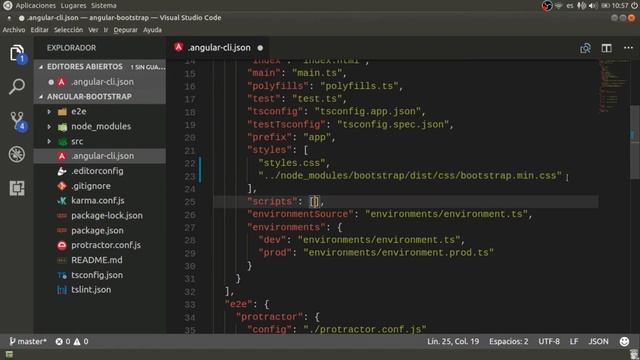This screenshot has height=360, width=640.
Task: Open the Extensions view icon
Action: [x=17, y=188]
